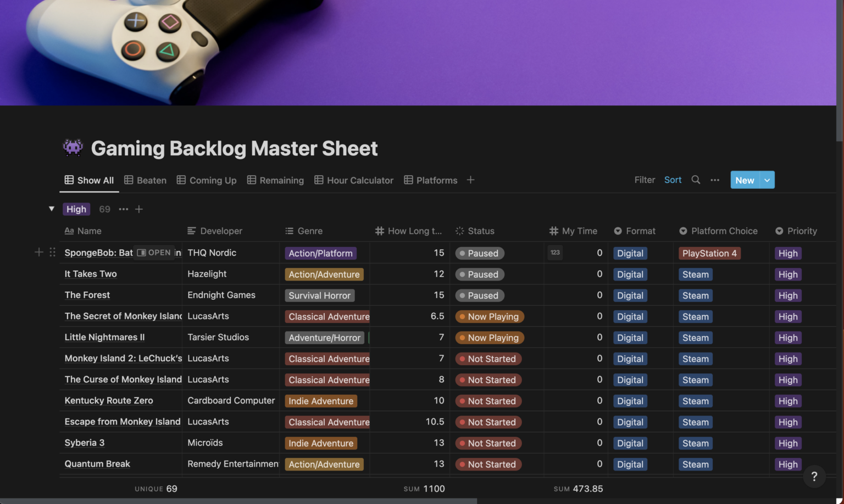Image resolution: width=844 pixels, height=504 pixels.
Task: Switch to Remaining view tab
Action: pyautogui.click(x=275, y=180)
